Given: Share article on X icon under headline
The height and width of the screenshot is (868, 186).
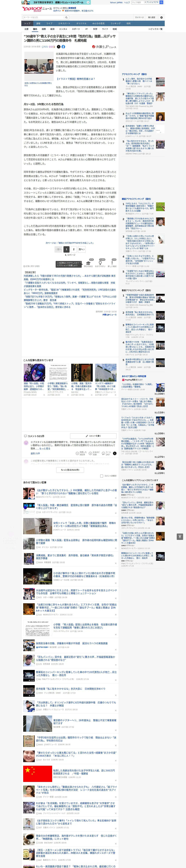Looking at the screenshot, I should click(x=59, y=47).
